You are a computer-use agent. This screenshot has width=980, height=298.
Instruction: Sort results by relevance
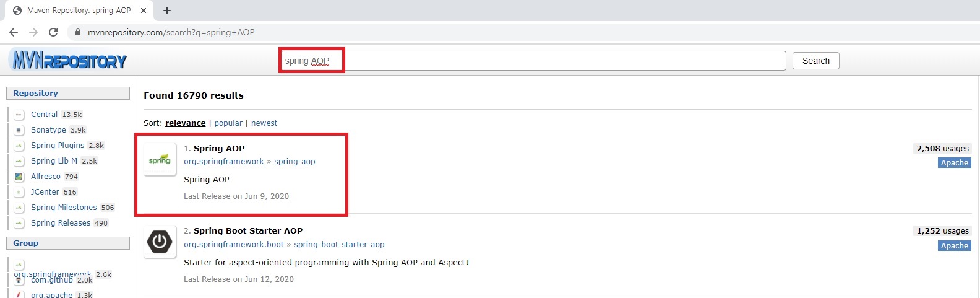pyautogui.click(x=185, y=123)
